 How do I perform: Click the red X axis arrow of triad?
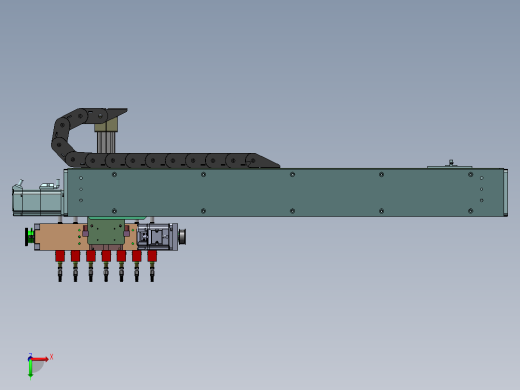40,359
